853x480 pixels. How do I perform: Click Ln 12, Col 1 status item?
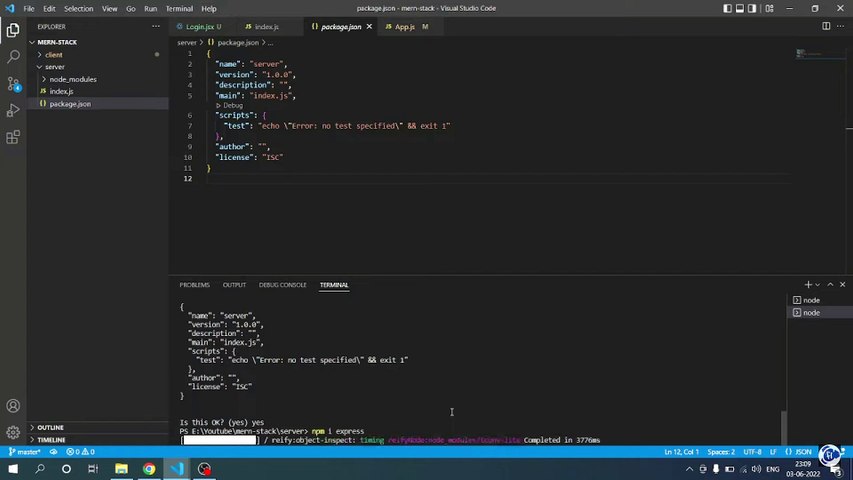coord(681,452)
